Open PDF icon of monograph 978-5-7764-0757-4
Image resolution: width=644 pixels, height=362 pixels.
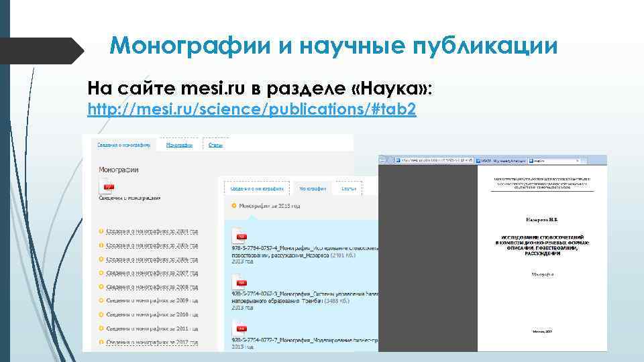point(239,235)
